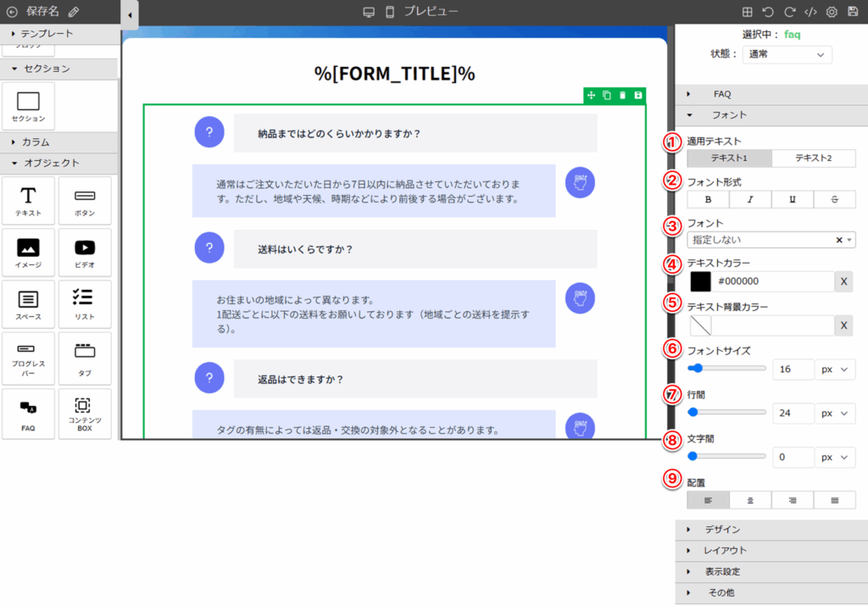The width and height of the screenshot is (868, 606).
Task: Click the save floppy disk icon
Action: point(852,12)
